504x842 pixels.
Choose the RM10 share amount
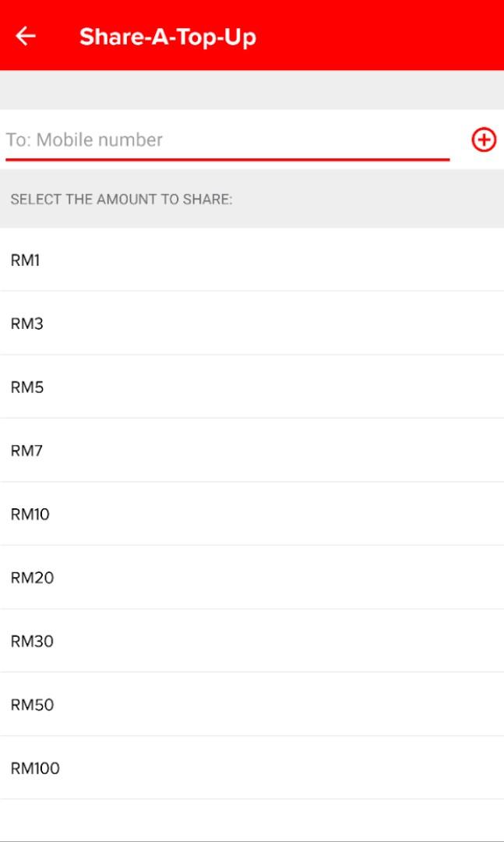click(x=30, y=515)
